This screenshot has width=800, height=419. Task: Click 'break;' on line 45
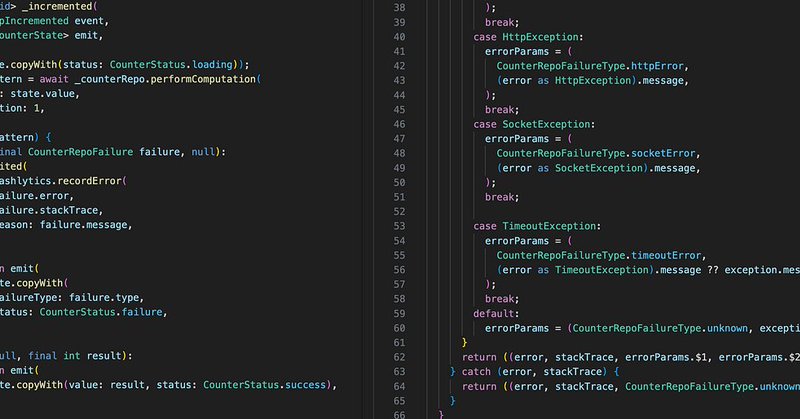point(502,110)
